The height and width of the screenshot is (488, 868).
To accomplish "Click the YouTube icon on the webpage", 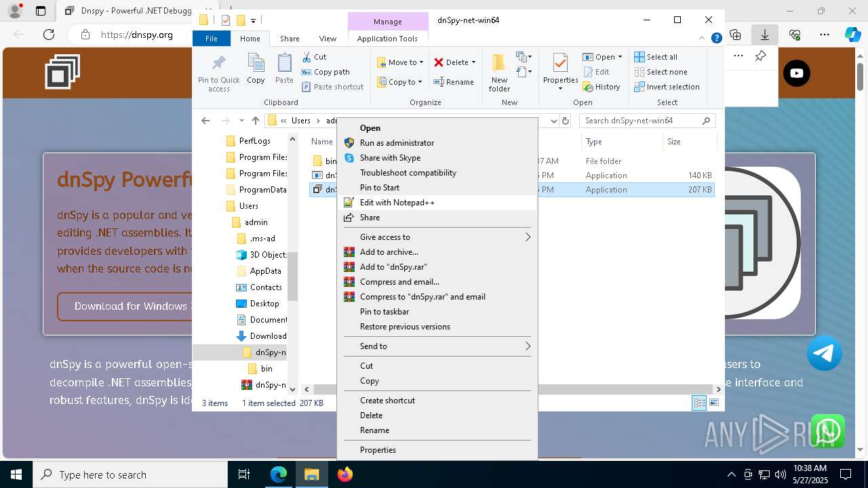I will pos(797,73).
